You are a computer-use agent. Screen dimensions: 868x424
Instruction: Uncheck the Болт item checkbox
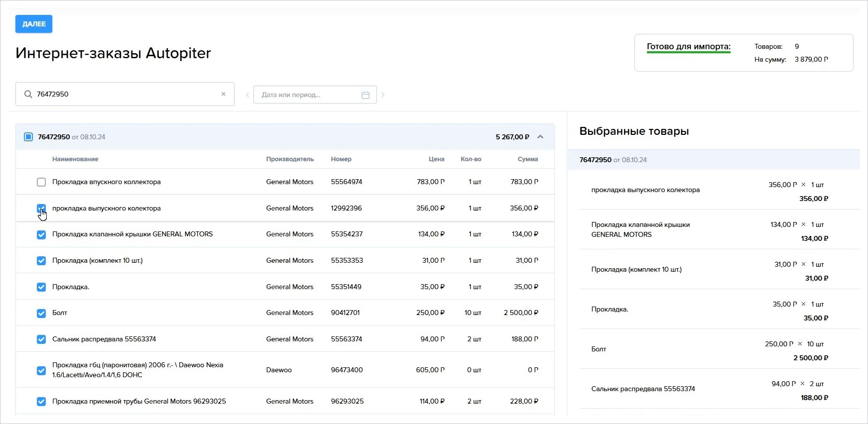[41, 313]
